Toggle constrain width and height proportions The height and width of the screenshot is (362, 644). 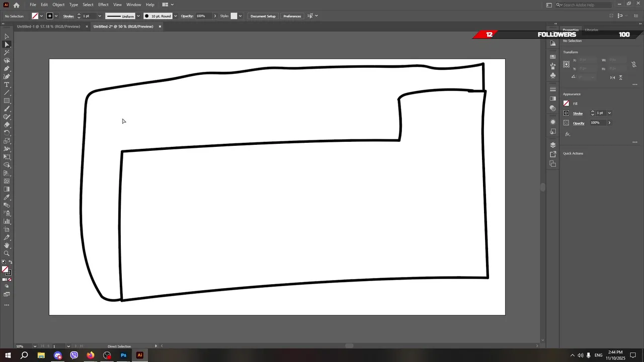pyautogui.click(x=634, y=65)
